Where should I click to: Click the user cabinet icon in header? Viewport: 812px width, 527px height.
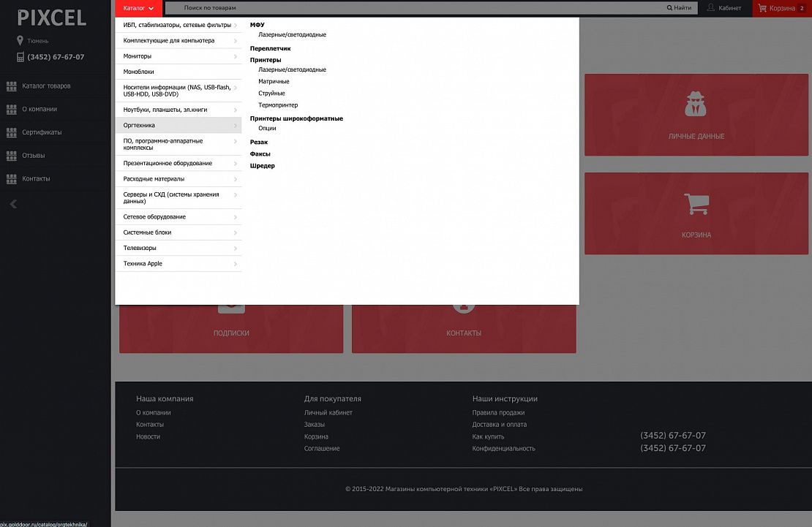[710, 8]
